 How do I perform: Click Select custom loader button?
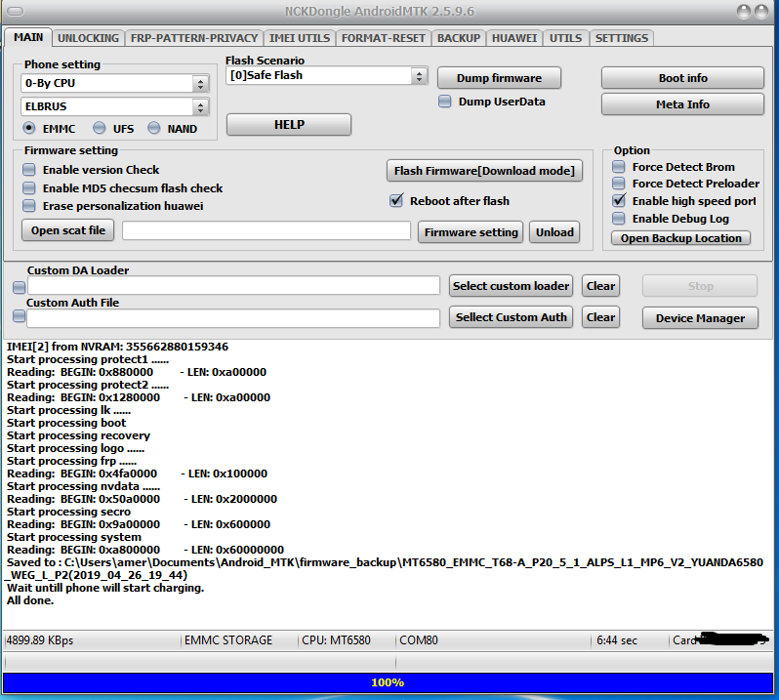(x=511, y=286)
